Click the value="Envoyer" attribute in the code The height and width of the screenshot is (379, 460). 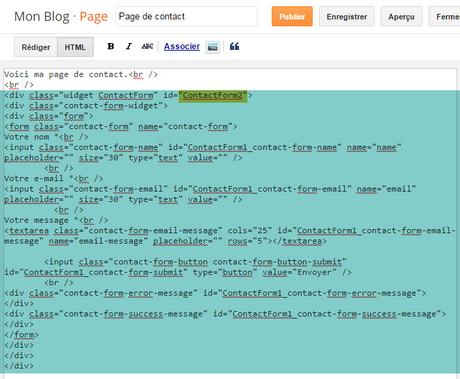(x=299, y=272)
